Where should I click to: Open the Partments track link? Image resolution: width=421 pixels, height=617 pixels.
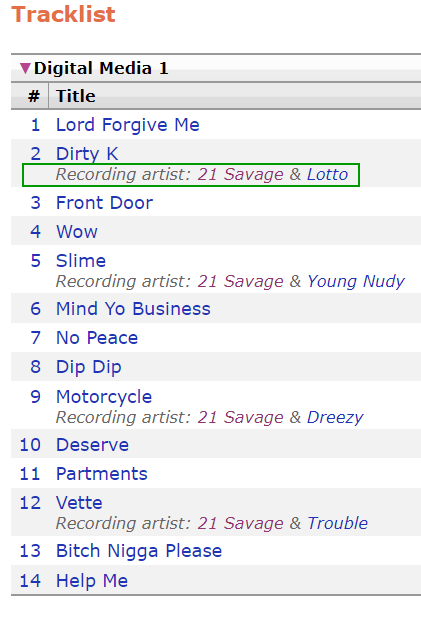coord(102,474)
